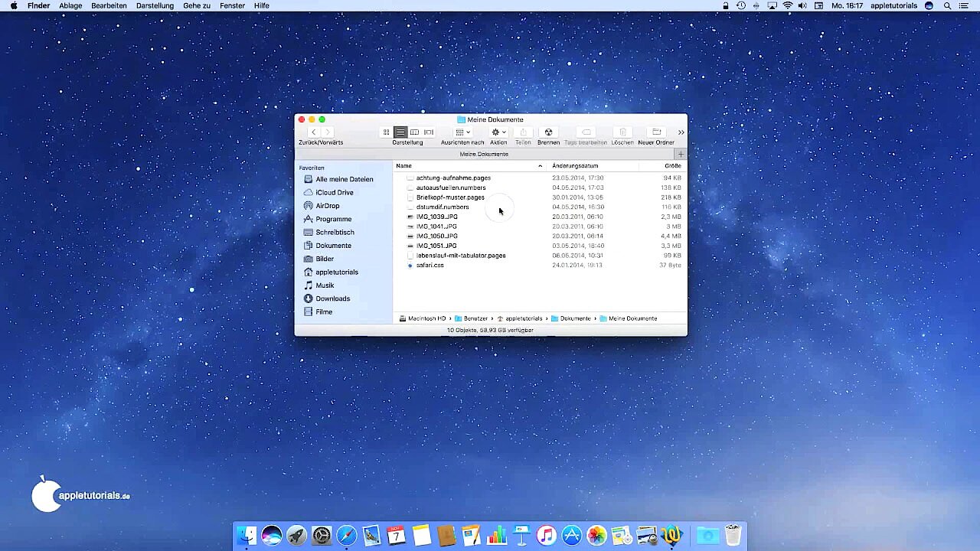Open the Darstellung menu
The width and height of the screenshot is (980, 551).
155,5
